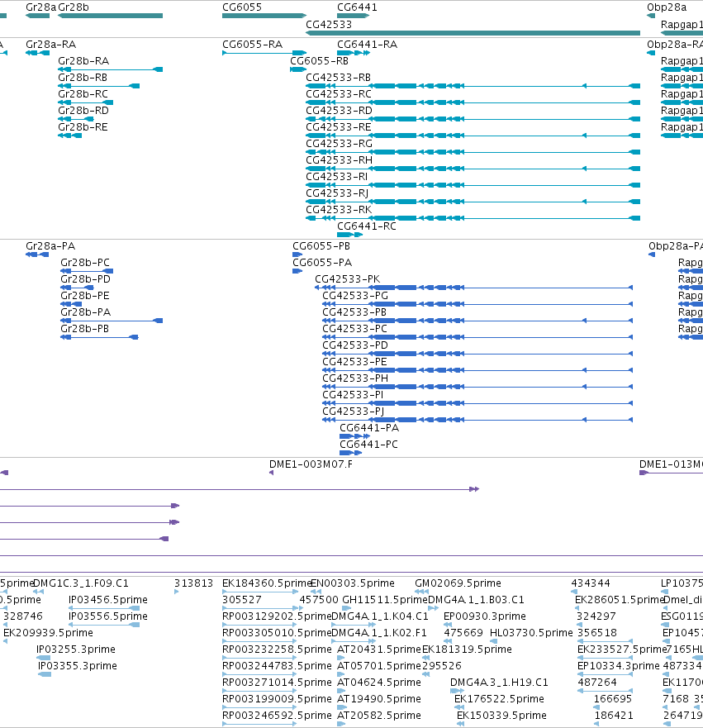Select protein label CG42533-PC
This screenshot has height=728, width=703.
pyautogui.click(x=354, y=329)
